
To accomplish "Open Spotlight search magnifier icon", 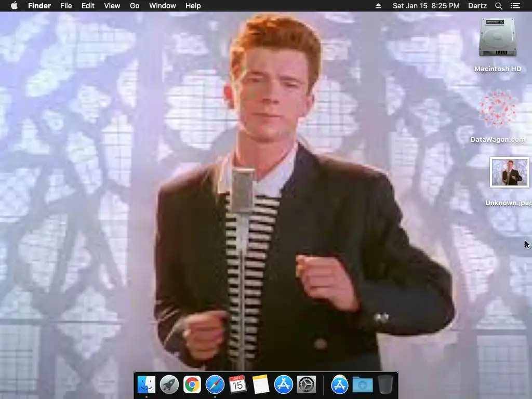I will (x=498, y=6).
